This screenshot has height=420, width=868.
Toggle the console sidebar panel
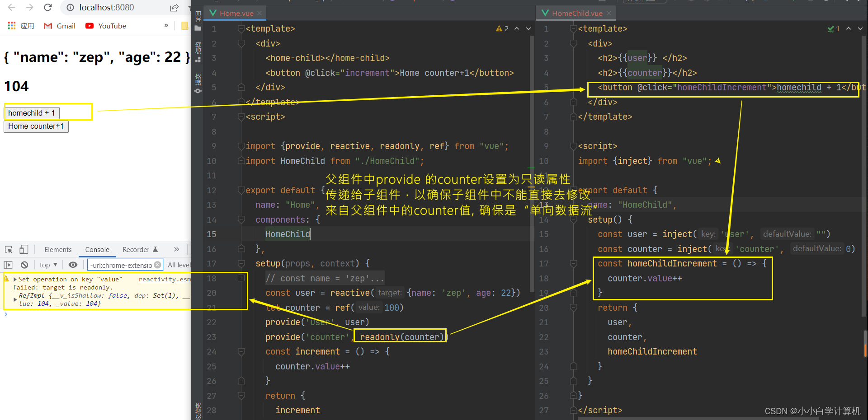click(x=8, y=265)
